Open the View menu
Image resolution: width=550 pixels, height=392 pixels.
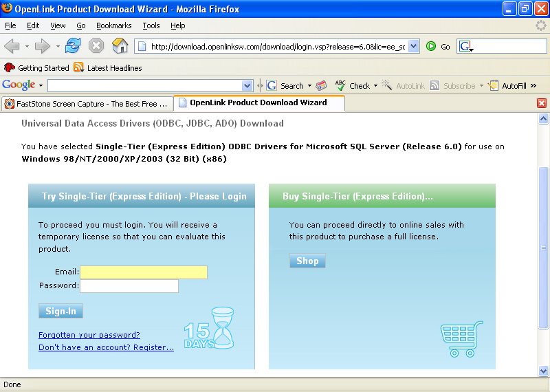point(58,25)
